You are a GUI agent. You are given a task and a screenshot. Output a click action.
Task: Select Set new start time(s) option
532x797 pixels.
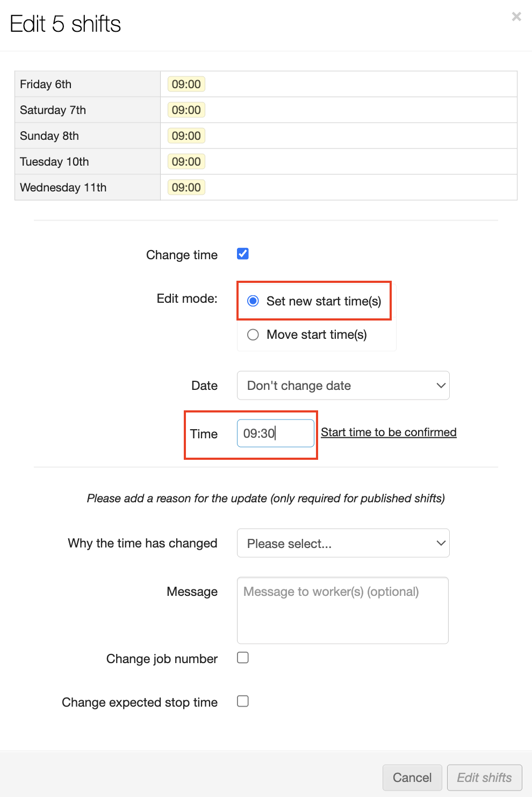[253, 301]
